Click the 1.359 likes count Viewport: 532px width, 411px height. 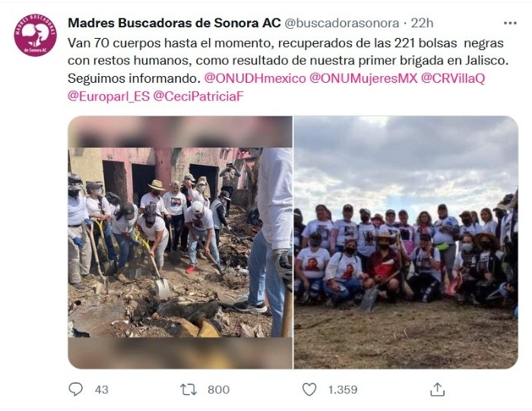tap(343, 390)
